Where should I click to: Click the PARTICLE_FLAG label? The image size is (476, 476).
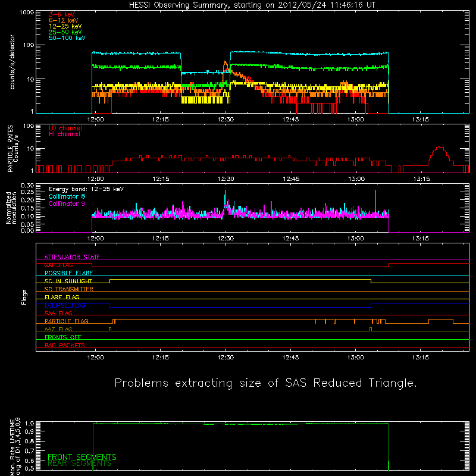[67, 321]
